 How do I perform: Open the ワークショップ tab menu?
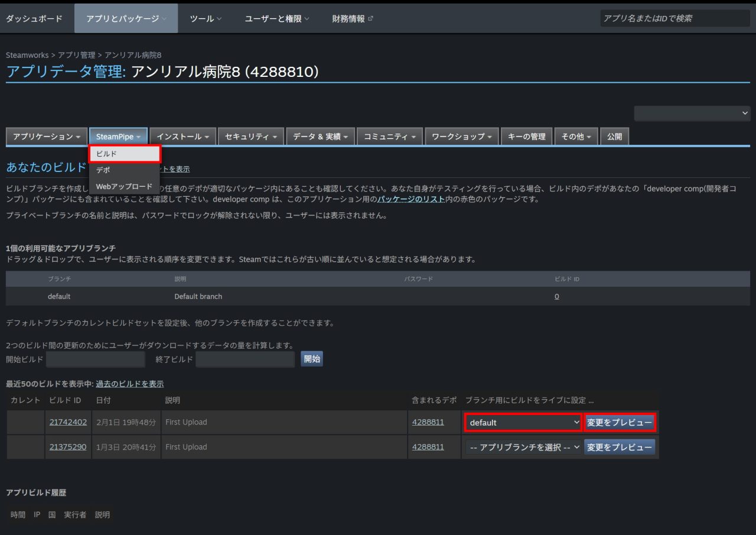click(462, 137)
